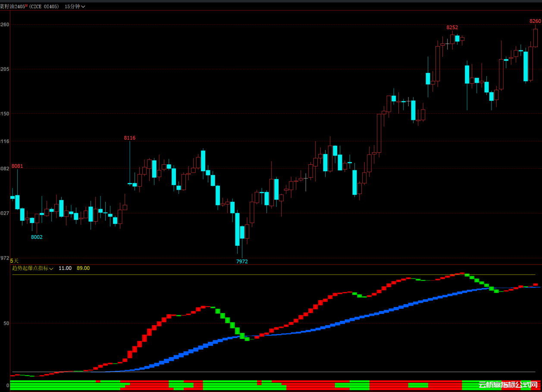The width and height of the screenshot is (542, 392).
Task: Click the 0 level indicator axis label
Action: click(8, 385)
